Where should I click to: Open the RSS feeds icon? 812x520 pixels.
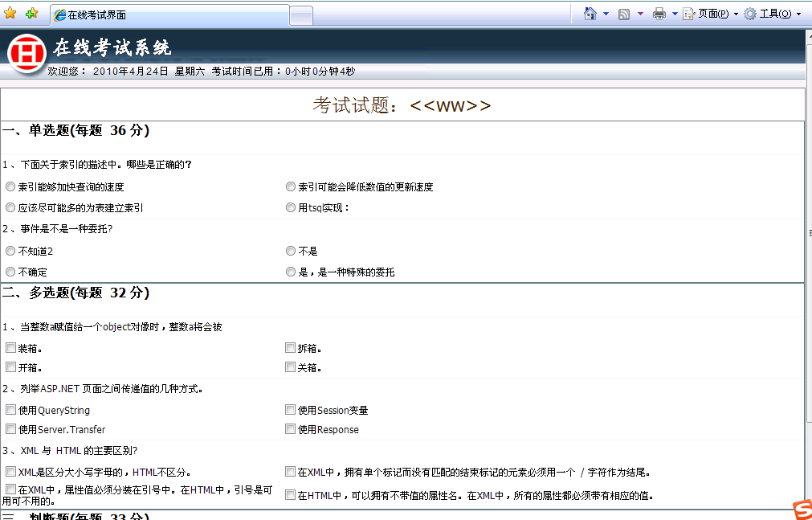[x=624, y=14]
